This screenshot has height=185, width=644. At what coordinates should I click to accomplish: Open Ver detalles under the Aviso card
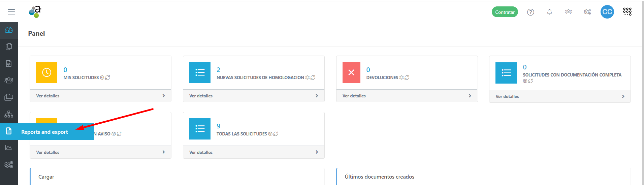tap(48, 152)
